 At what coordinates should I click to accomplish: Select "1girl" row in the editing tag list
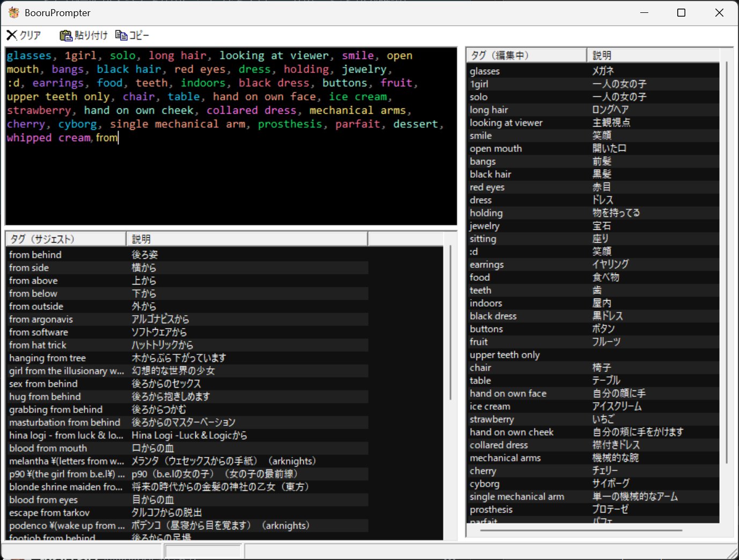593,84
